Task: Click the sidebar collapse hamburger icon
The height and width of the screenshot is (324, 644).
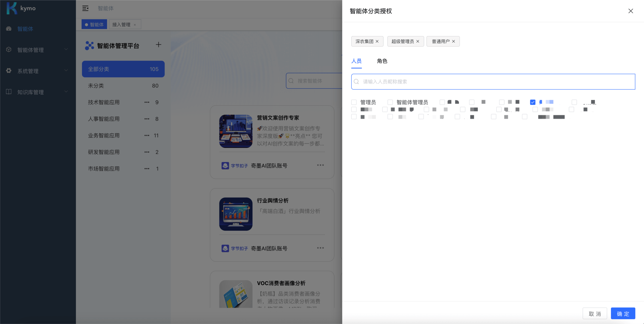Action: [x=85, y=8]
